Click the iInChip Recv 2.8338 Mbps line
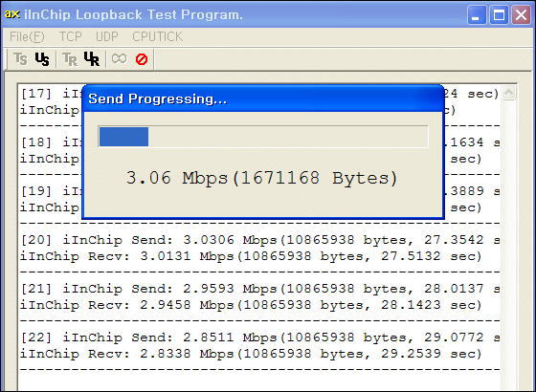 [x=251, y=354]
